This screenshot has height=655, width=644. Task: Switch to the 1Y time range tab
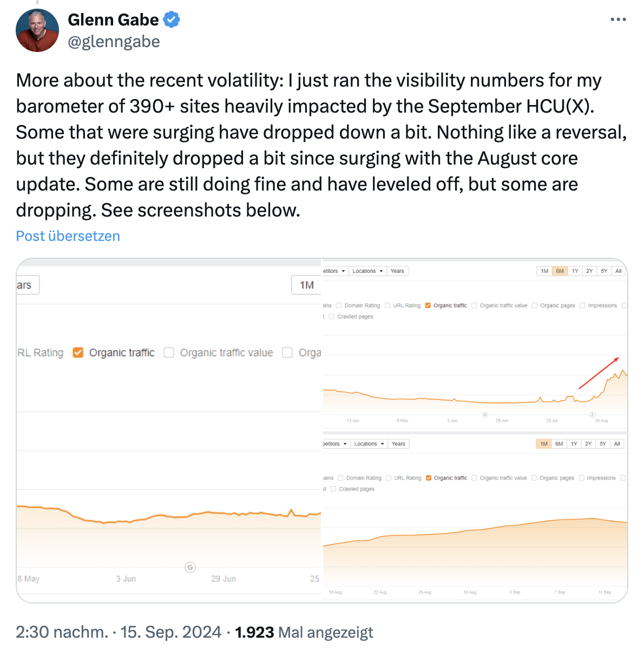(575, 271)
